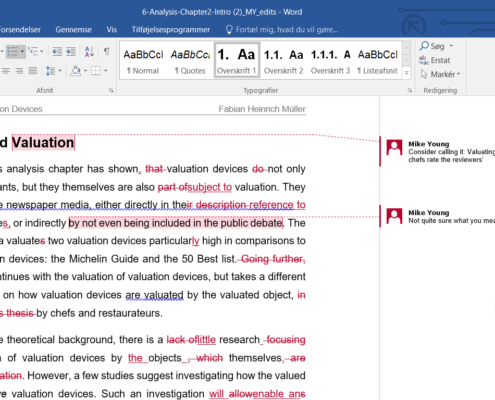Screen dimensions: 495x400
Task: Click the increase indent icon
Action: pyautogui.click(x=71, y=52)
